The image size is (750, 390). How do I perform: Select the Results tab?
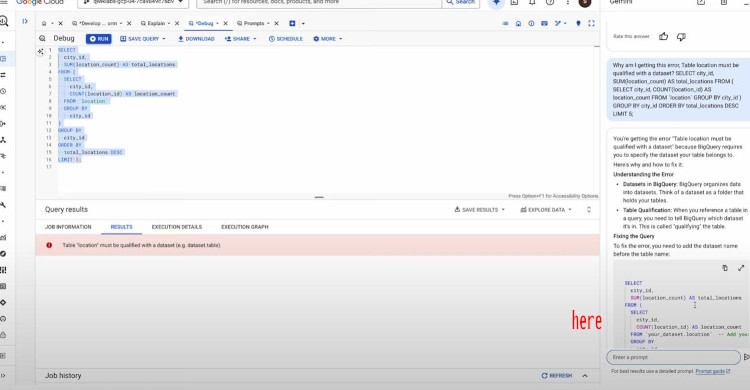pos(121,227)
